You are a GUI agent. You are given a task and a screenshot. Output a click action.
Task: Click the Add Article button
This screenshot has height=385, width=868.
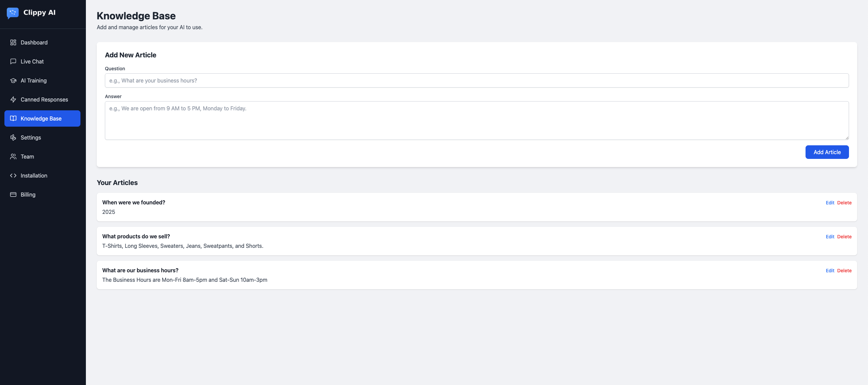[827, 152]
